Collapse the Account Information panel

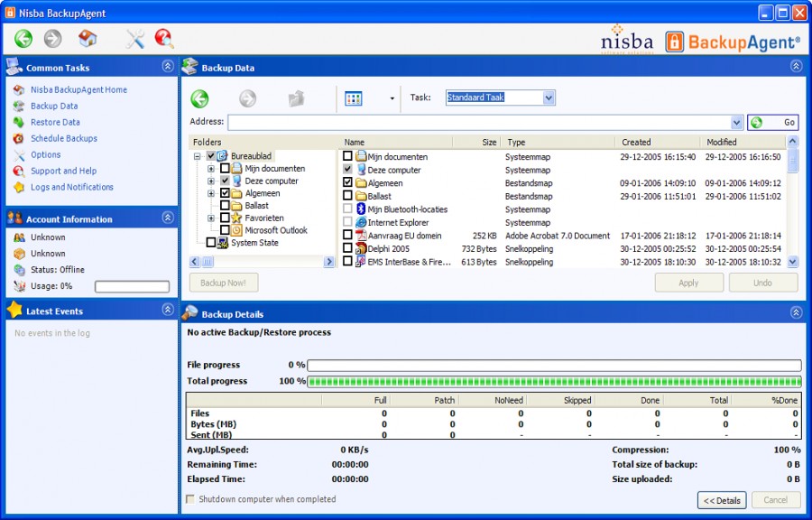pyautogui.click(x=168, y=218)
